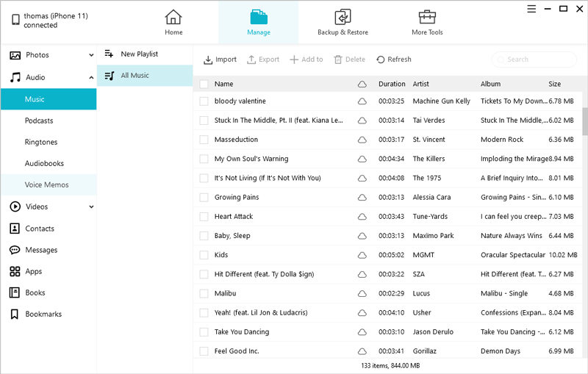The width and height of the screenshot is (588, 374).
Task: Click the Import toolbar icon
Action: 208,60
